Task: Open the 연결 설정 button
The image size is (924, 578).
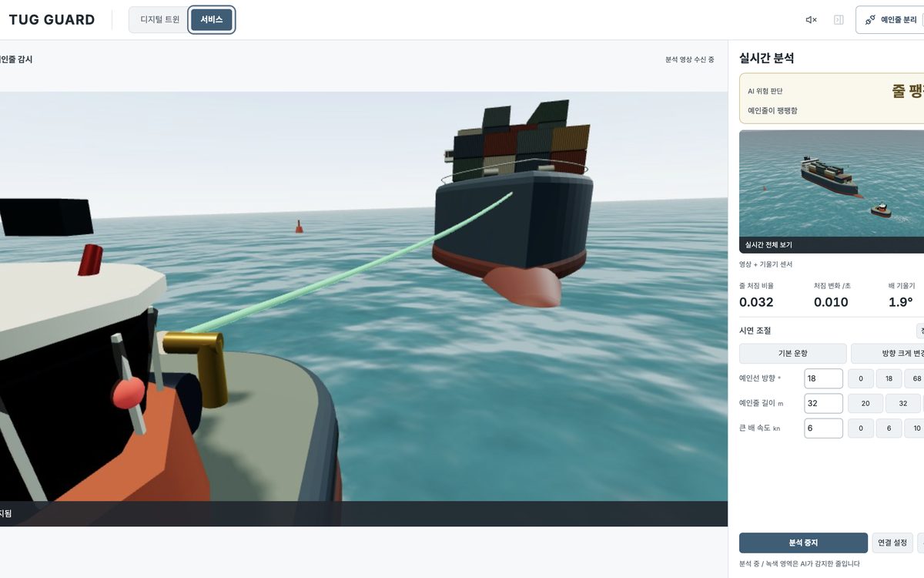Action: click(892, 543)
